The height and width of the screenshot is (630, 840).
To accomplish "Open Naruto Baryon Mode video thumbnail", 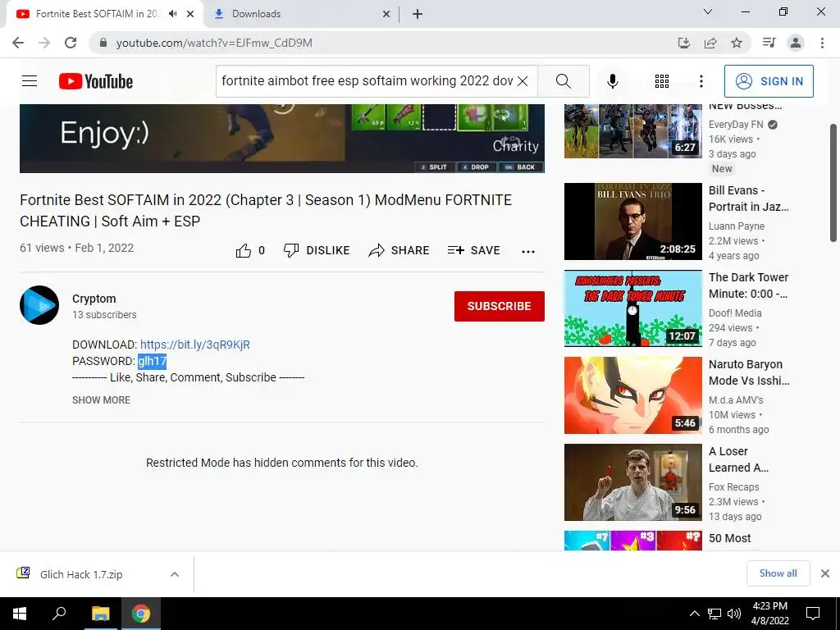I will click(632, 395).
